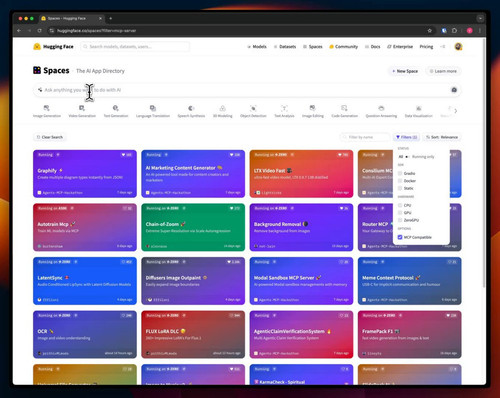Bookmark page with star icon
The width and height of the screenshot is (500, 398).
[430, 30]
